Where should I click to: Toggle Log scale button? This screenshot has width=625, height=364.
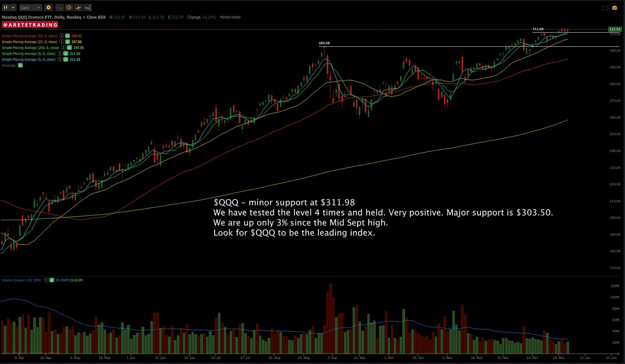87,8
